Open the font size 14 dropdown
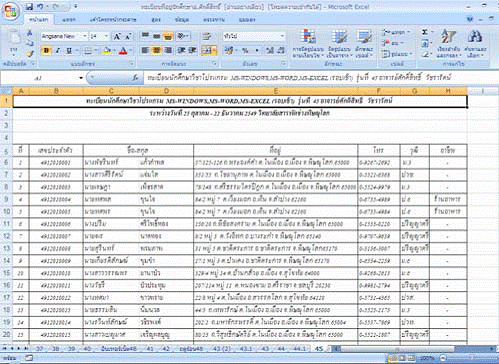Screen dimensions: 499x364 [106, 36]
